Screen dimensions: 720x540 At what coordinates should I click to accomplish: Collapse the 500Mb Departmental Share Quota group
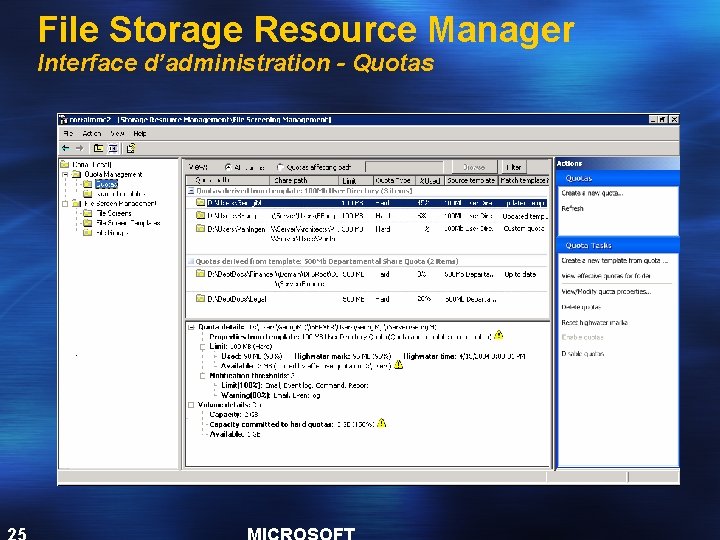191,261
